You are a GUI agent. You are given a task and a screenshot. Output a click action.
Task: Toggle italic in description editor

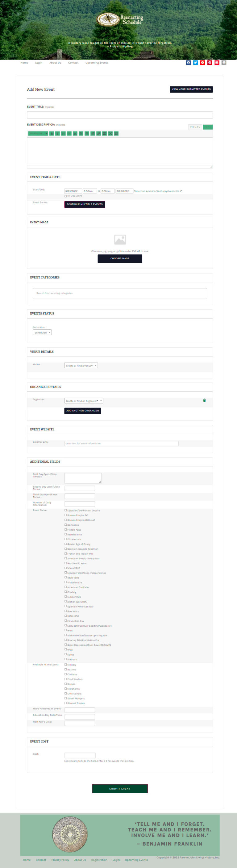click(57, 133)
